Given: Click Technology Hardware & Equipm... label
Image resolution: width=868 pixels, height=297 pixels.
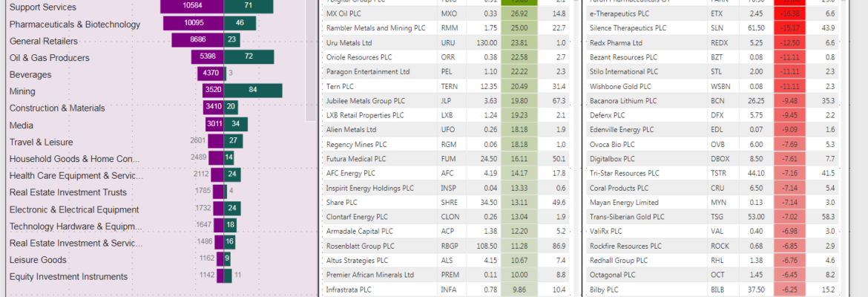Looking at the screenshot, I should pos(76,226).
